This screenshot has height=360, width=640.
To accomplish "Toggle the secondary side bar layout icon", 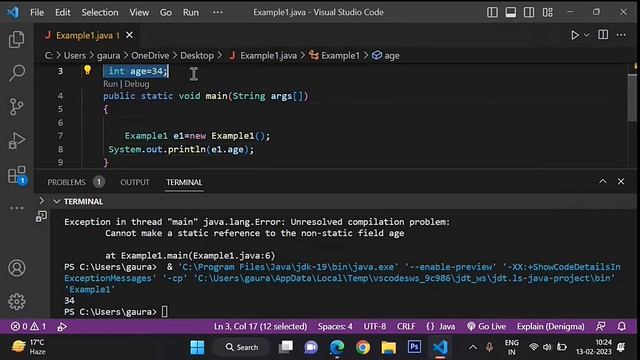I will coord(529,12).
